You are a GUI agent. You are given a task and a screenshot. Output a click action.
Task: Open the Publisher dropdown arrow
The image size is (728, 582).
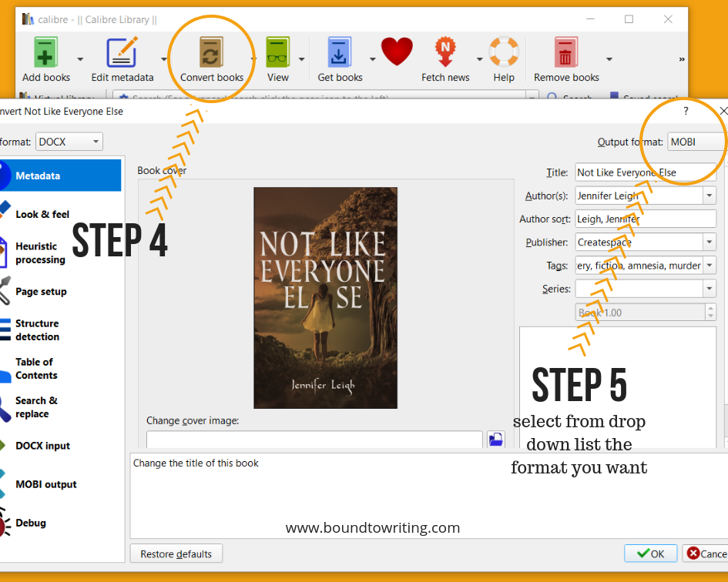tap(709, 242)
